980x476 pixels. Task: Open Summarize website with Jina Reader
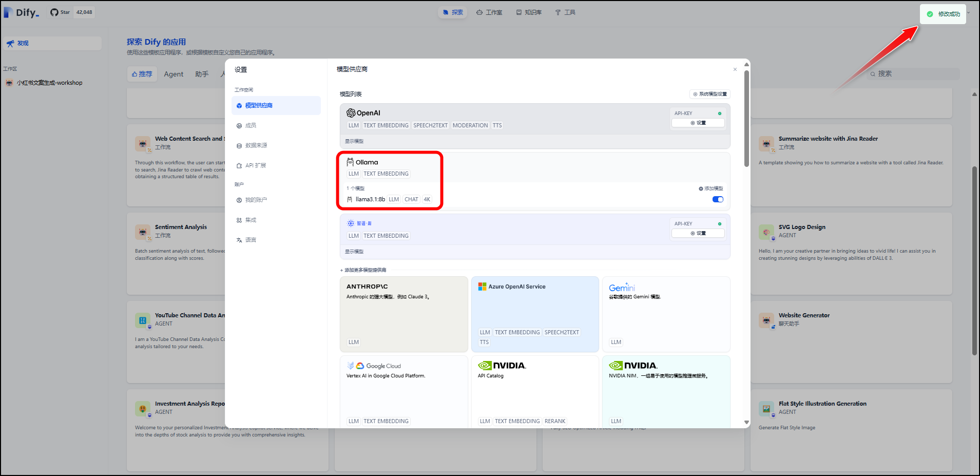(851, 165)
